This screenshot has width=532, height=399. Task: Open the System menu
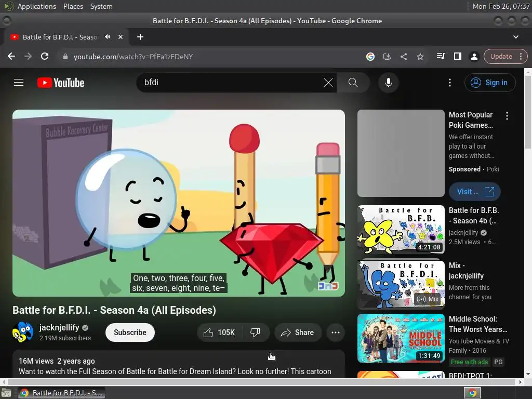(101, 6)
